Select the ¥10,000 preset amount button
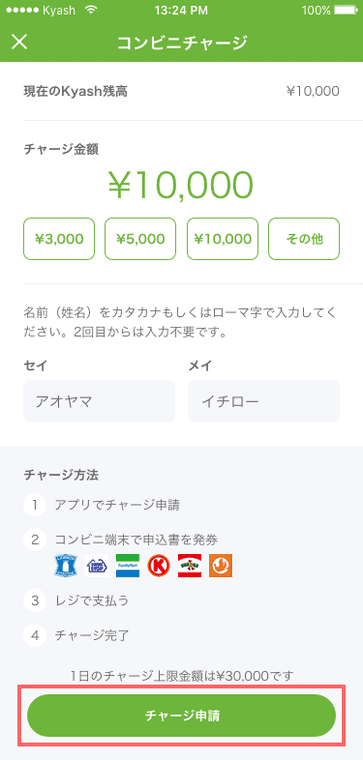Screen dimensions: 363x760 pos(222,238)
